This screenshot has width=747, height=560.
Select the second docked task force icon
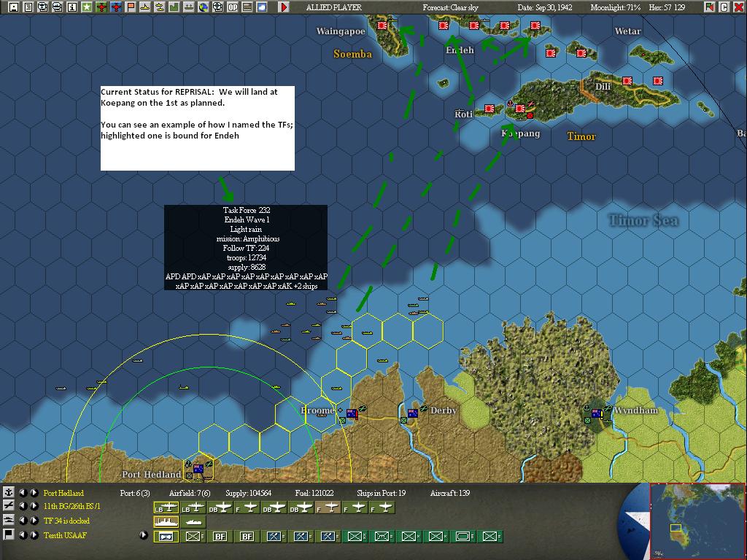pos(193,522)
